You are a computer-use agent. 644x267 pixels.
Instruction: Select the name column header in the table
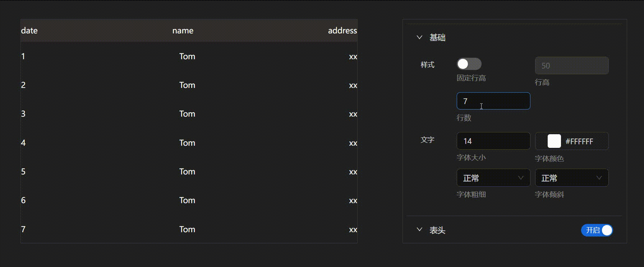click(x=183, y=31)
